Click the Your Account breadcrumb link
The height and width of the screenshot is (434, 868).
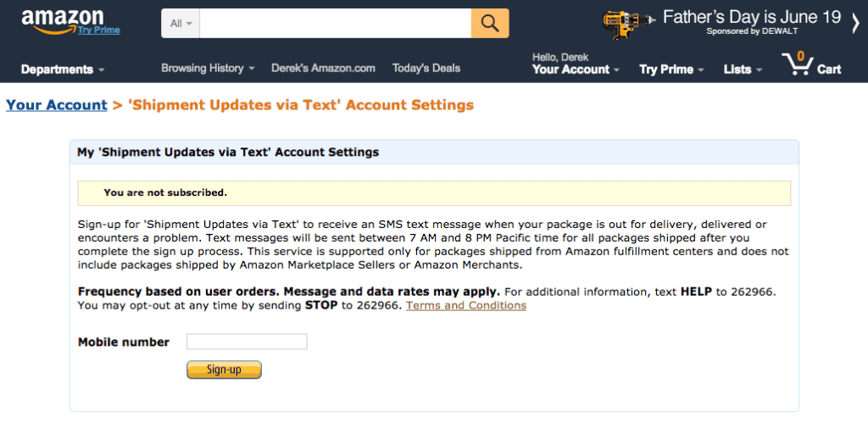[x=56, y=105]
